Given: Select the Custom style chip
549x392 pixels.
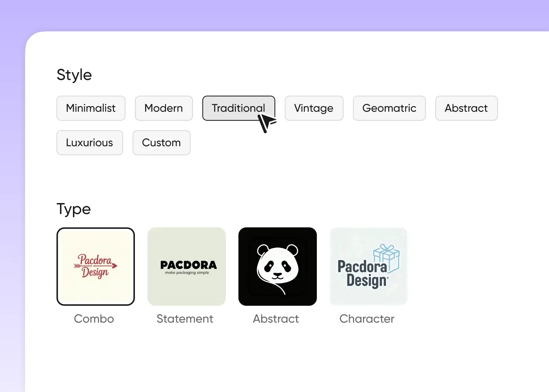Looking at the screenshot, I should click(x=161, y=143).
